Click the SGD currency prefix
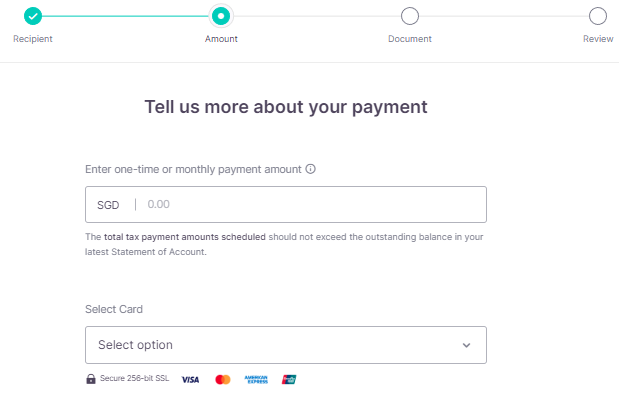 (108, 205)
